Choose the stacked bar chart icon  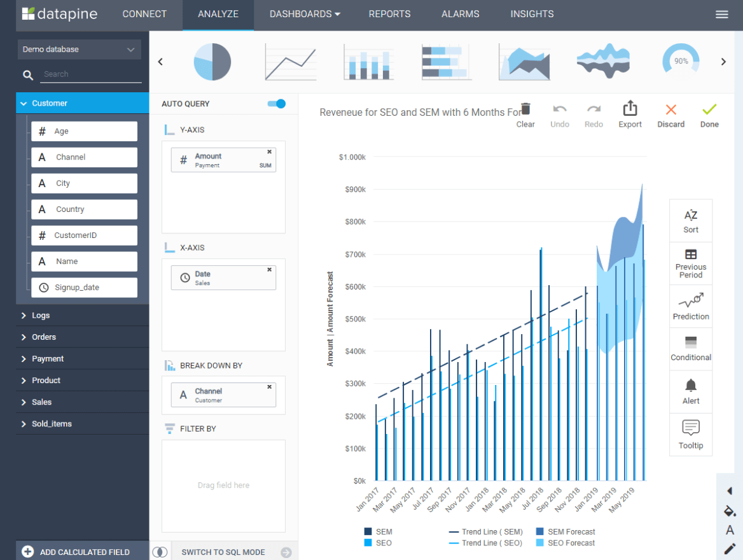coord(368,62)
